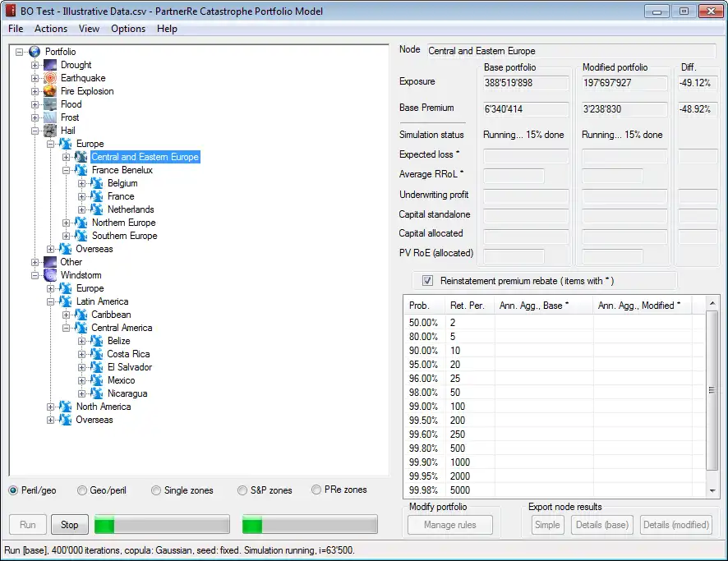
Task: Click the results table scroll down arrow
Action: pos(712,490)
